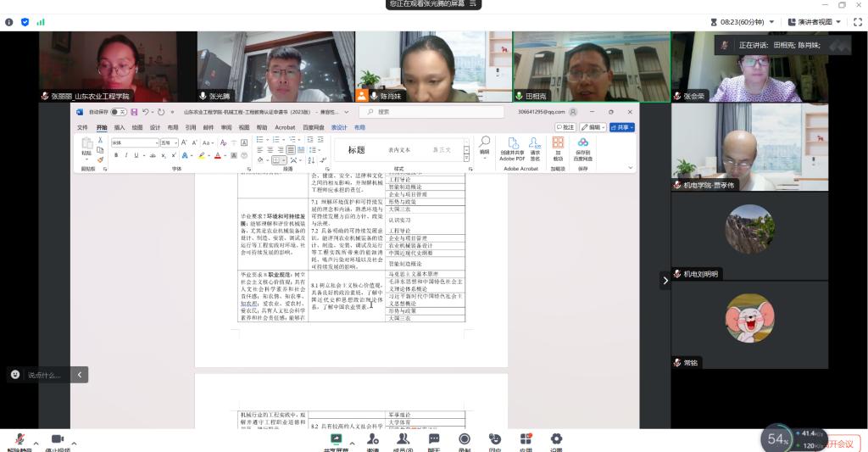Open meeting settings gear icon
The width and height of the screenshot is (868, 452).
tap(556, 439)
